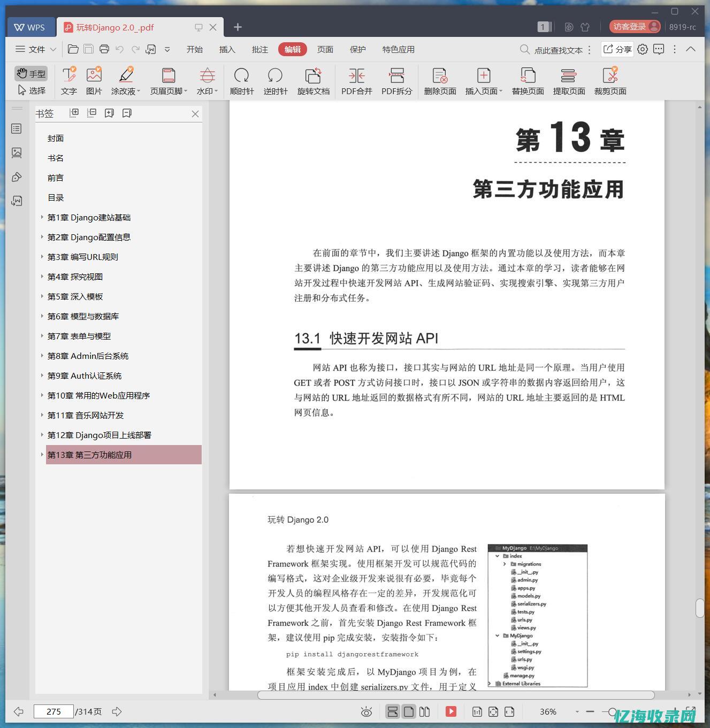Switch to the 批注 ribbon tab
Viewport: 710px width, 728px height.
259,49
